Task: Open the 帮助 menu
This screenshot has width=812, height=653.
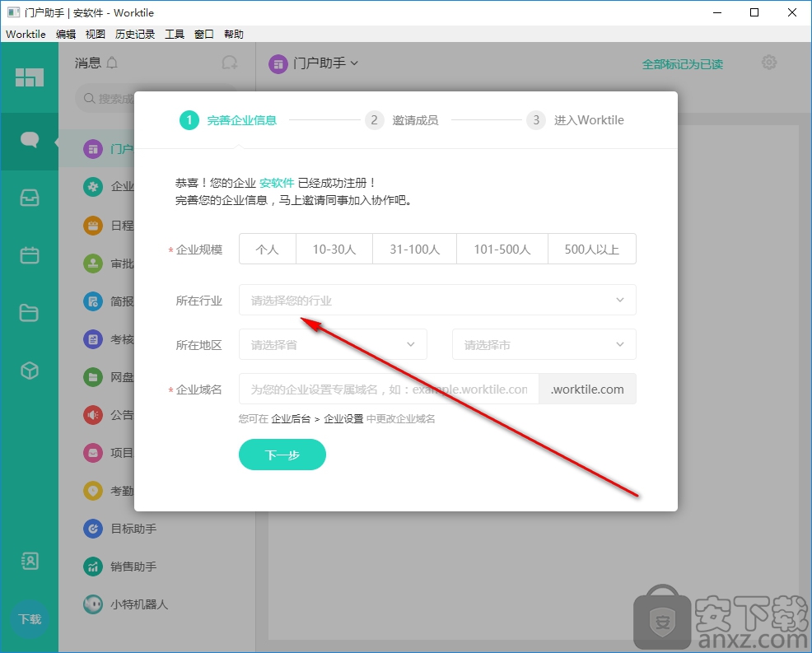Action: coord(234,35)
